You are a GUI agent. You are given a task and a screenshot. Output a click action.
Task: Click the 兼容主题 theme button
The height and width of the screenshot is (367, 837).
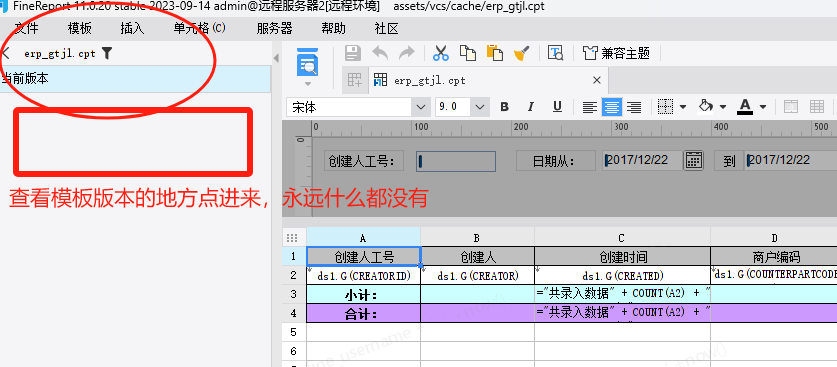click(617, 53)
